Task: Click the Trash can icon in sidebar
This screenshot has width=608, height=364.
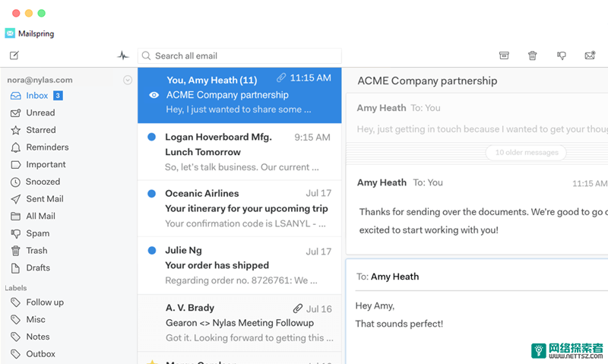Action: tap(15, 251)
